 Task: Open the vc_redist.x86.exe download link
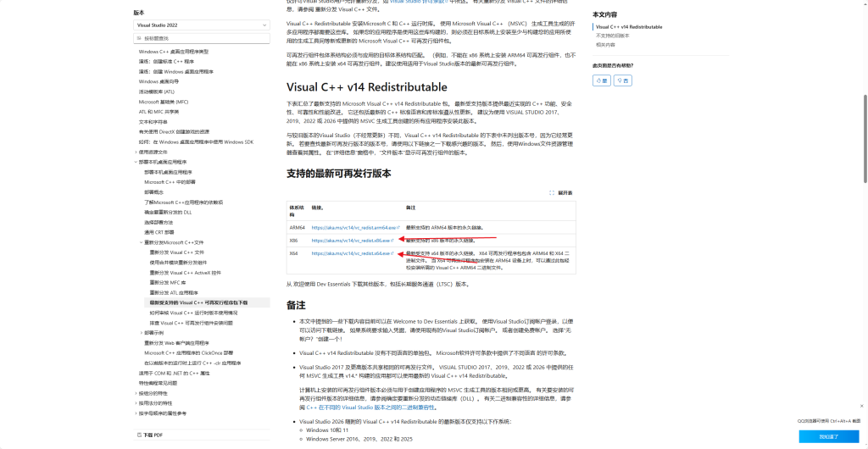[x=351, y=241]
